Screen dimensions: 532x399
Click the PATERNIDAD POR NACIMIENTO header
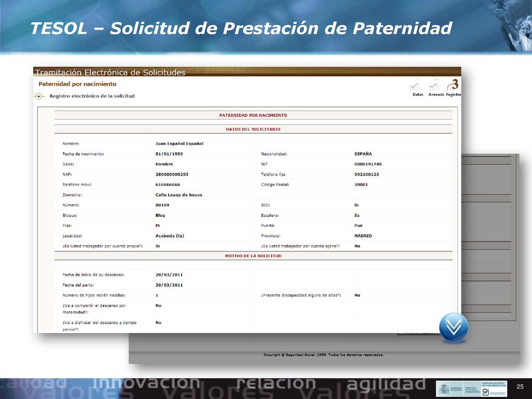coord(253,115)
